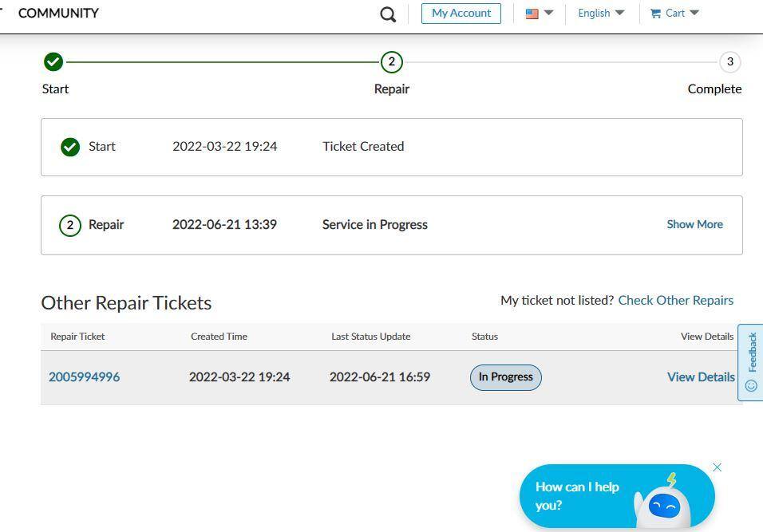Viewport: 763px width, 532px height.
Task: Open the My Account button
Action: coord(461,14)
